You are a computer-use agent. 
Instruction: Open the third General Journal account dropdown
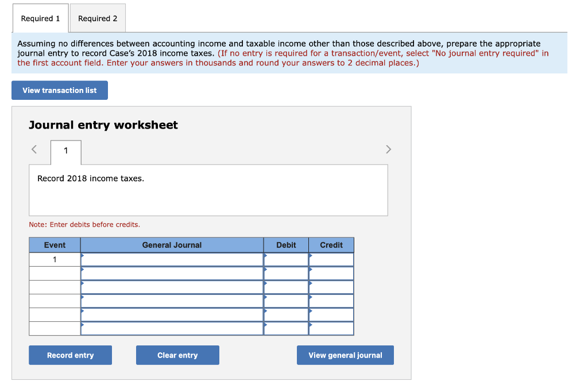[172, 287]
